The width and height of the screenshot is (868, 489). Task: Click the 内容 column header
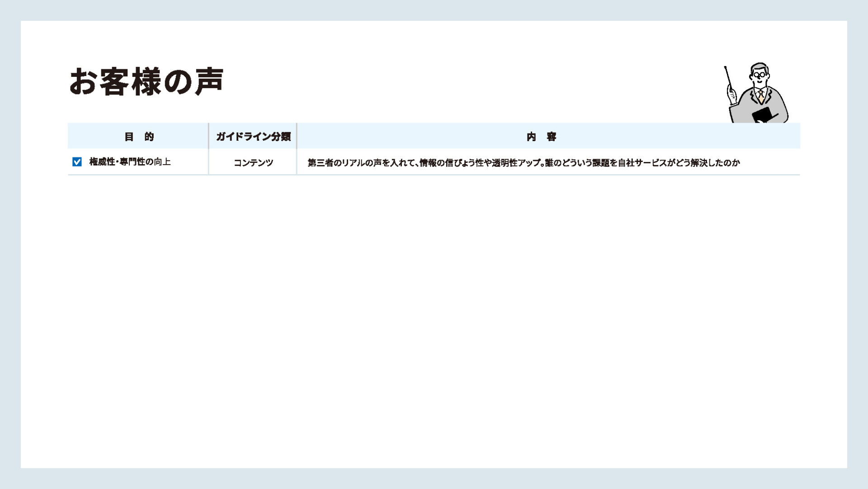(548, 136)
